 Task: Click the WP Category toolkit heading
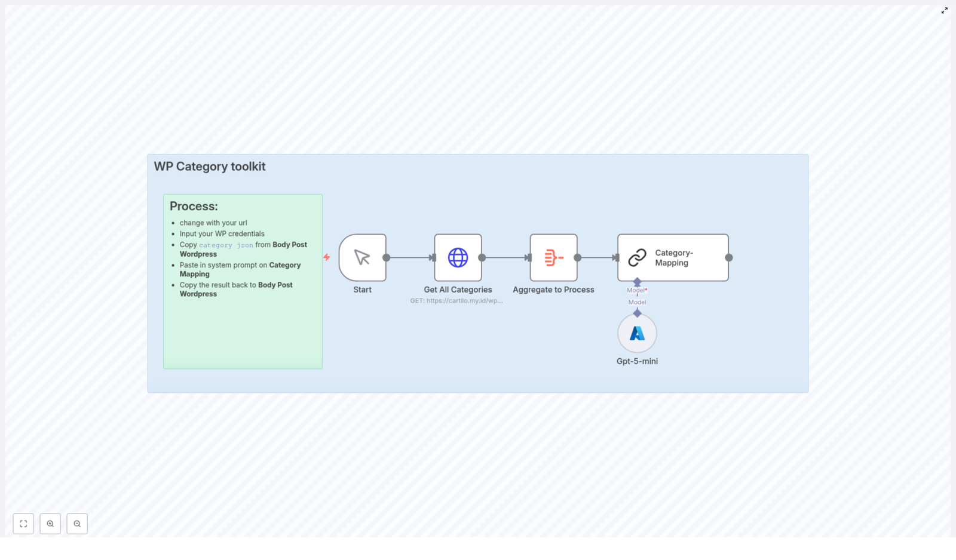210,167
